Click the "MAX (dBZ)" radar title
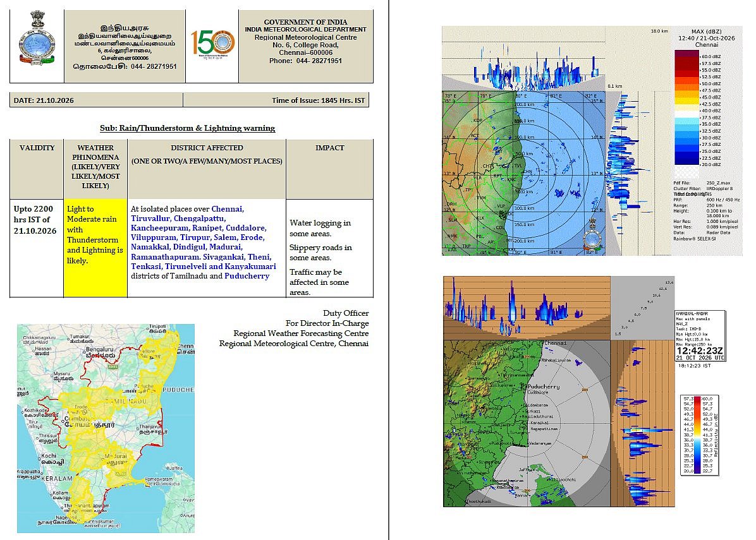 [706, 32]
